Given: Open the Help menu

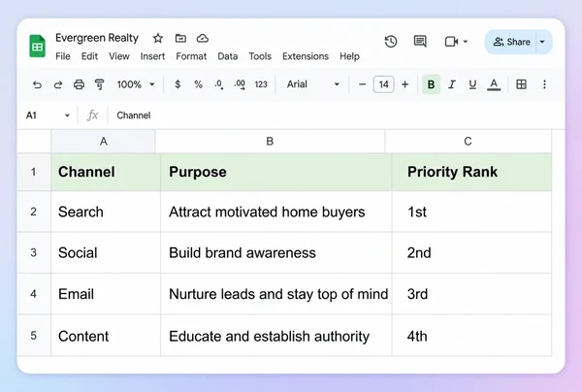Looking at the screenshot, I should click(x=349, y=56).
